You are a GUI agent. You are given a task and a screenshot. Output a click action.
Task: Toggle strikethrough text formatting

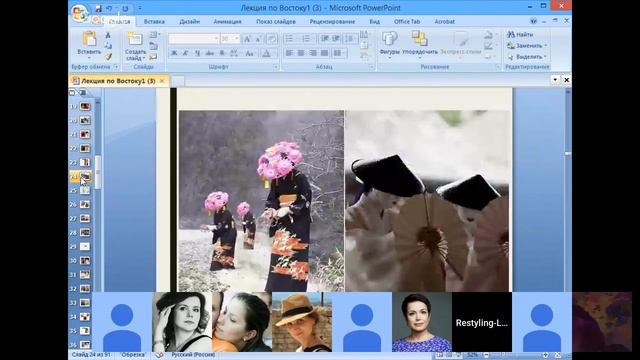point(210,53)
